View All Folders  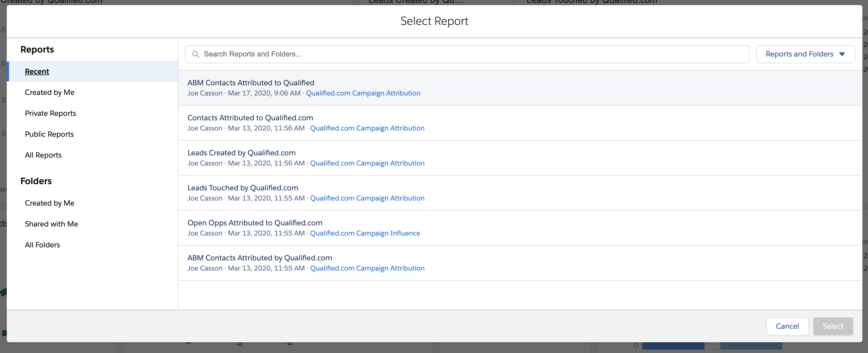[x=42, y=245]
